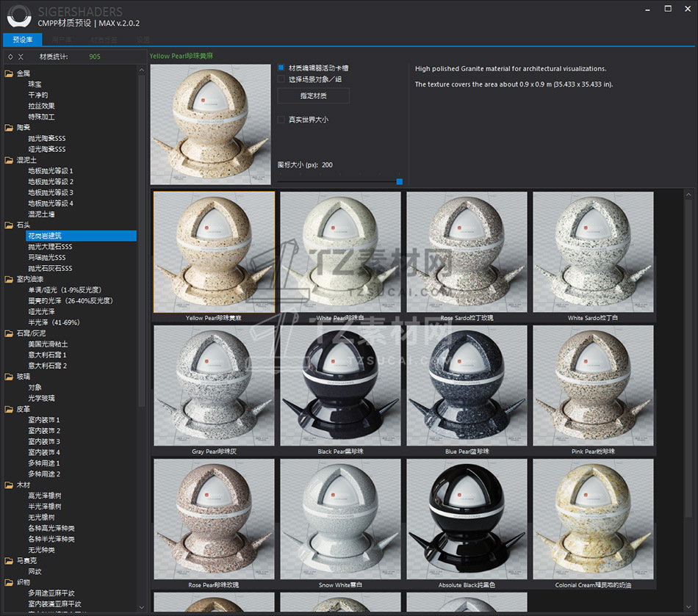698x616 pixels.
Task: Click the large Yellow Pearl preview image
Action: point(211,125)
